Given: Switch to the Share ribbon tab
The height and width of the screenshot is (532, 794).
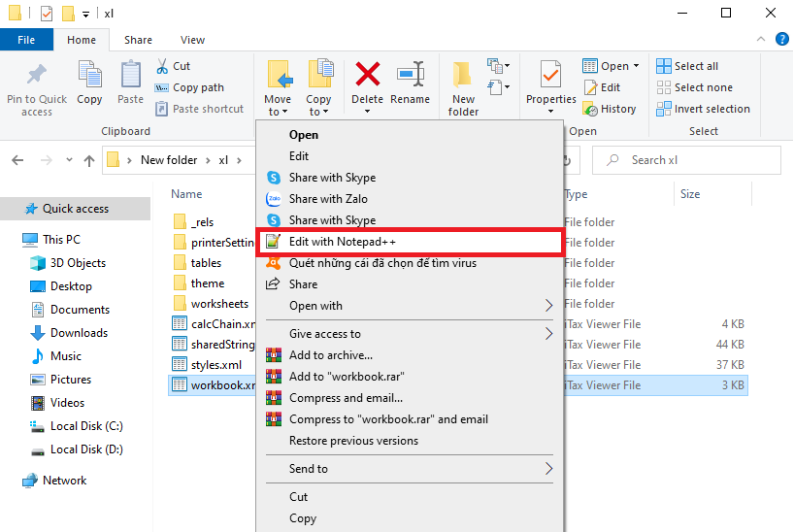Looking at the screenshot, I should tap(138, 40).
